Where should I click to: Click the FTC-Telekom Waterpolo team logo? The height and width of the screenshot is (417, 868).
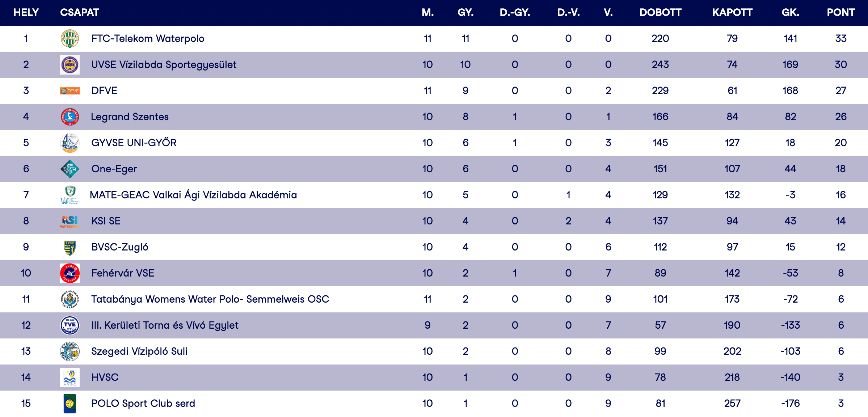pyautogui.click(x=70, y=39)
